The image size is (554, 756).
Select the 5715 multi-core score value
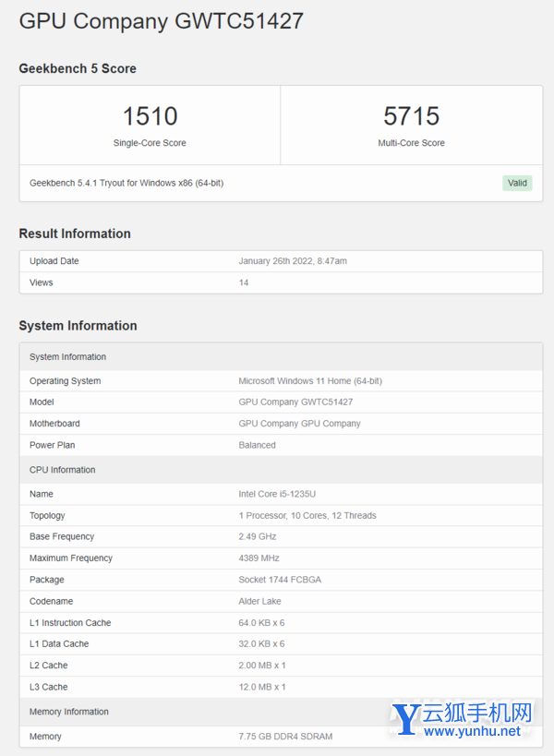(x=411, y=116)
